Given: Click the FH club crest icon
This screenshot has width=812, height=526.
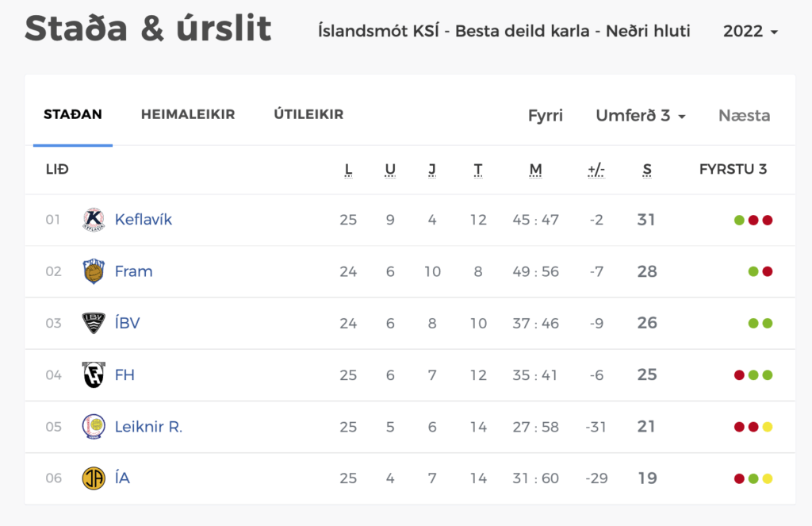Looking at the screenshot, I should pos(94,374).
